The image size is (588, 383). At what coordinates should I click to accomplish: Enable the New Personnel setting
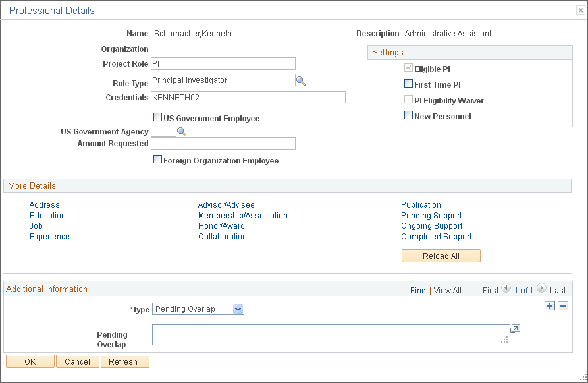pos(410,115)
